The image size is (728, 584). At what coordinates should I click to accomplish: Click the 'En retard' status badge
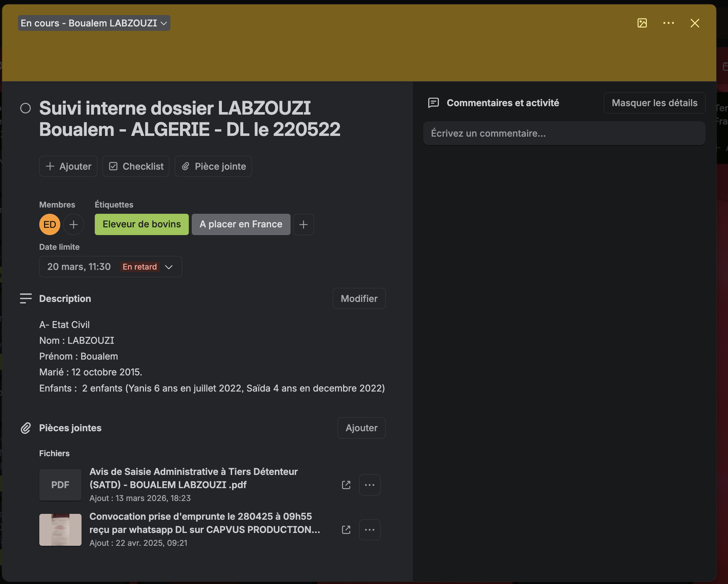pyautogui.click(x=140, y=267)
